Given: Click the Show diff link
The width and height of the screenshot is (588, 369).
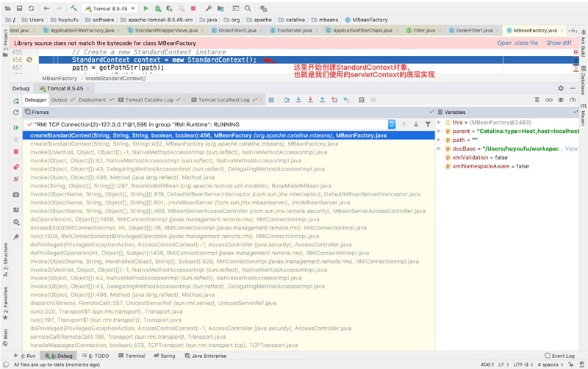Looking at the screenshot, I should coord(559,43).
